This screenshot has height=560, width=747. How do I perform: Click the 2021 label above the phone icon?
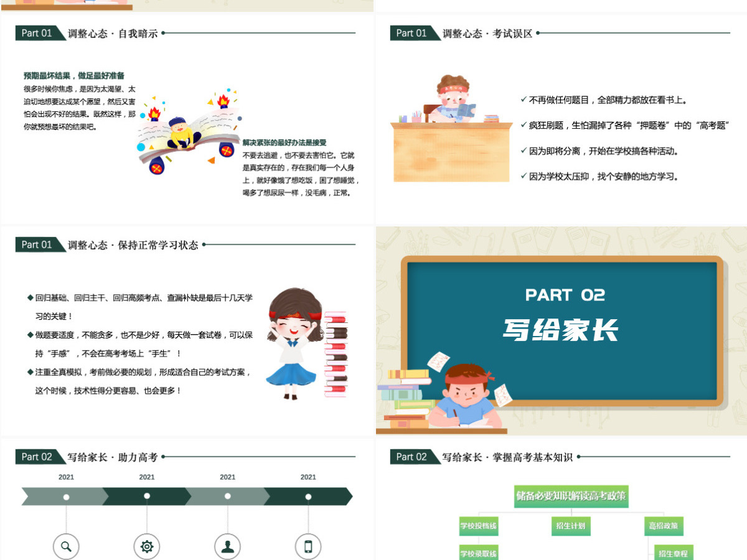[308, 477]
